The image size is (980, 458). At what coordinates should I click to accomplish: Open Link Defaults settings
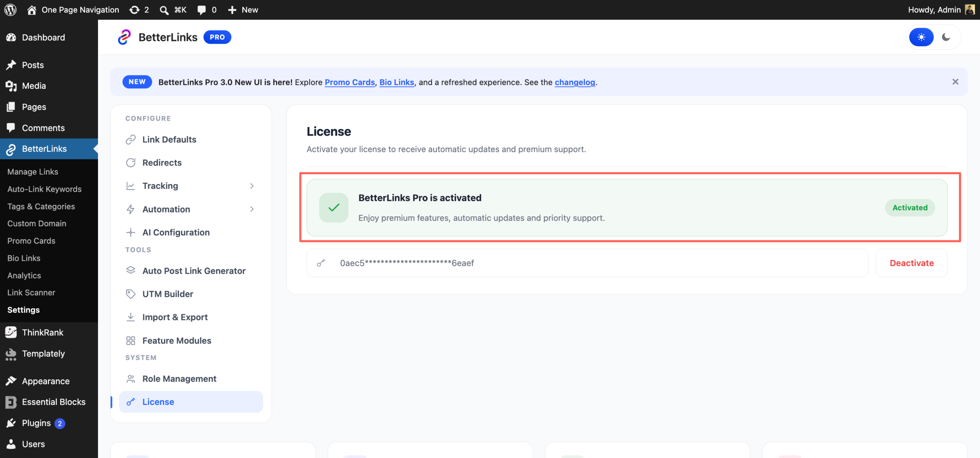click(191, 139)
